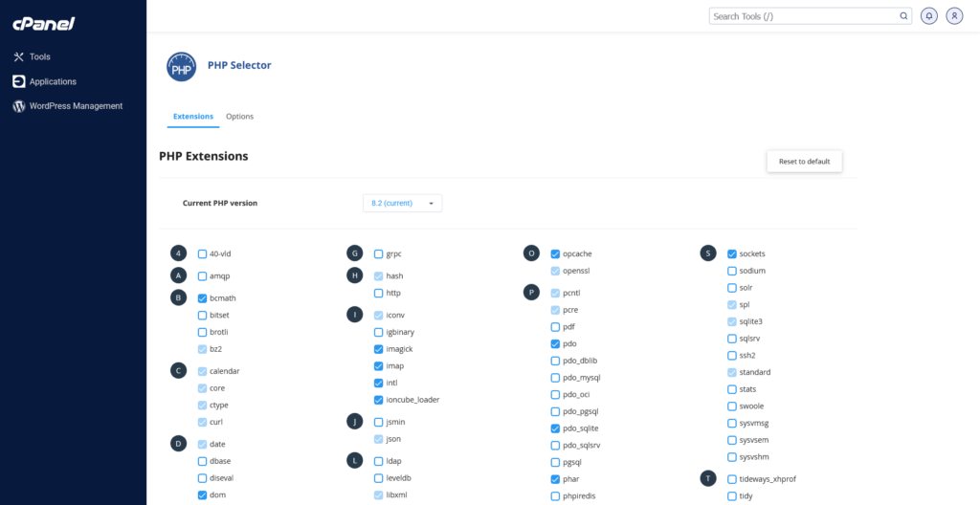Click the Tools wrench icon in sidebar

click(18, 57)
